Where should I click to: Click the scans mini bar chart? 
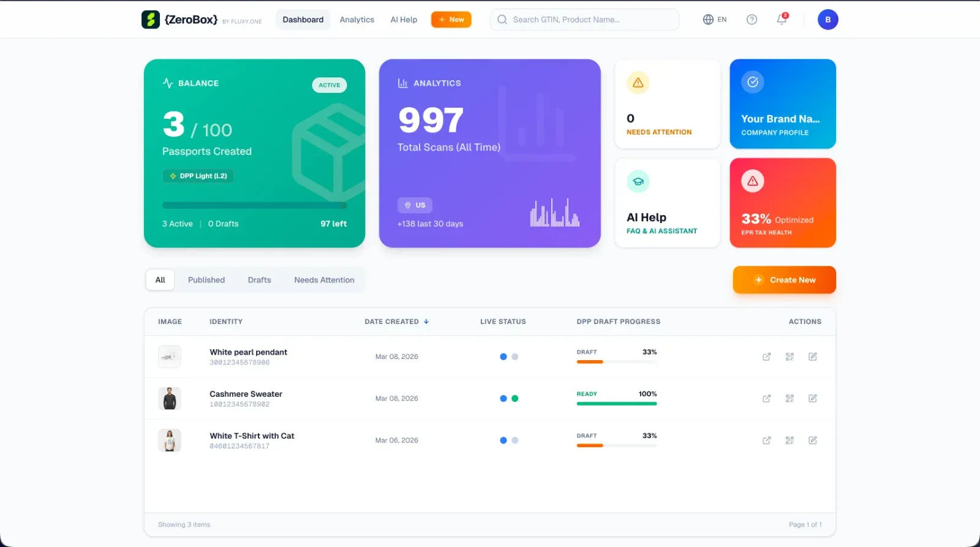coord(555,213)
